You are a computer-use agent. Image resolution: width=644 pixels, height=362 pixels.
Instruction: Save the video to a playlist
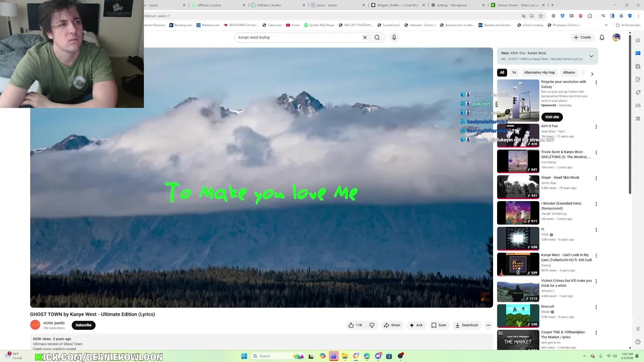[x=439, y=325]
